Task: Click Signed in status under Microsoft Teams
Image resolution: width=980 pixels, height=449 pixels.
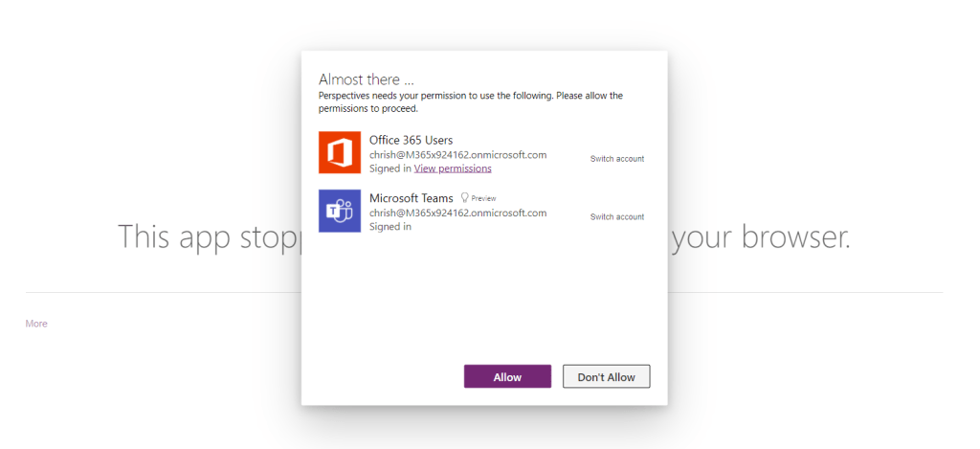Action: point(390,227)
